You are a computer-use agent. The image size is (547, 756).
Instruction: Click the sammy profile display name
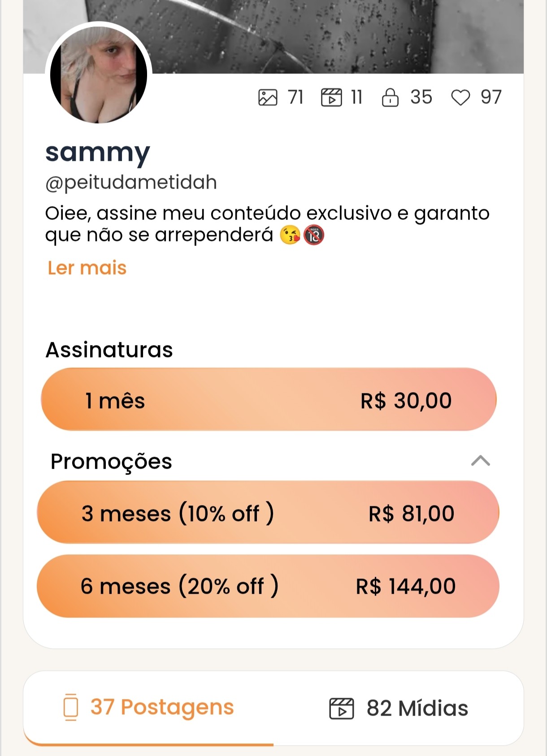click(97, 152)
